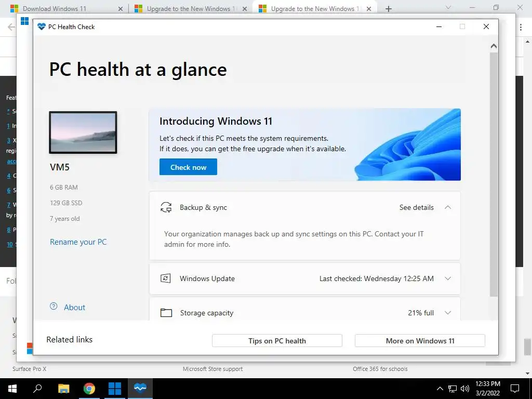Click the browser tab search dropdown arrow

(x=448, y=7)
